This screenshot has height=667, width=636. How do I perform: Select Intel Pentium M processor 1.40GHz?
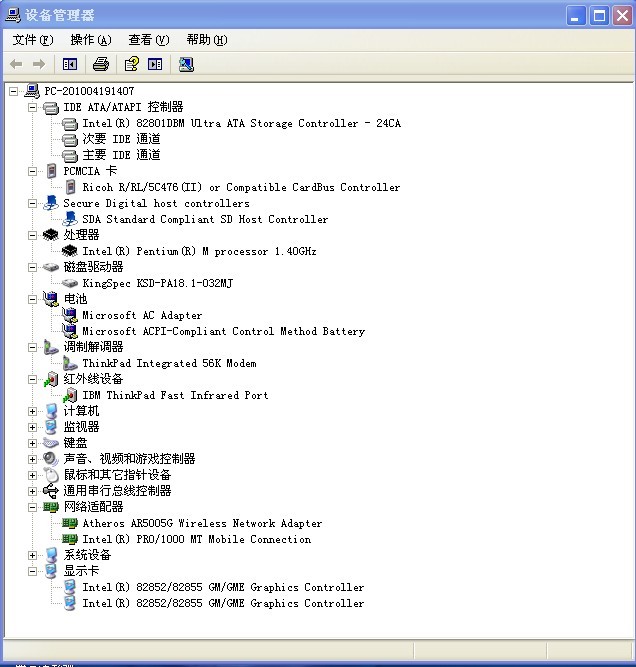pyautogui.click(x=199, y=251)
